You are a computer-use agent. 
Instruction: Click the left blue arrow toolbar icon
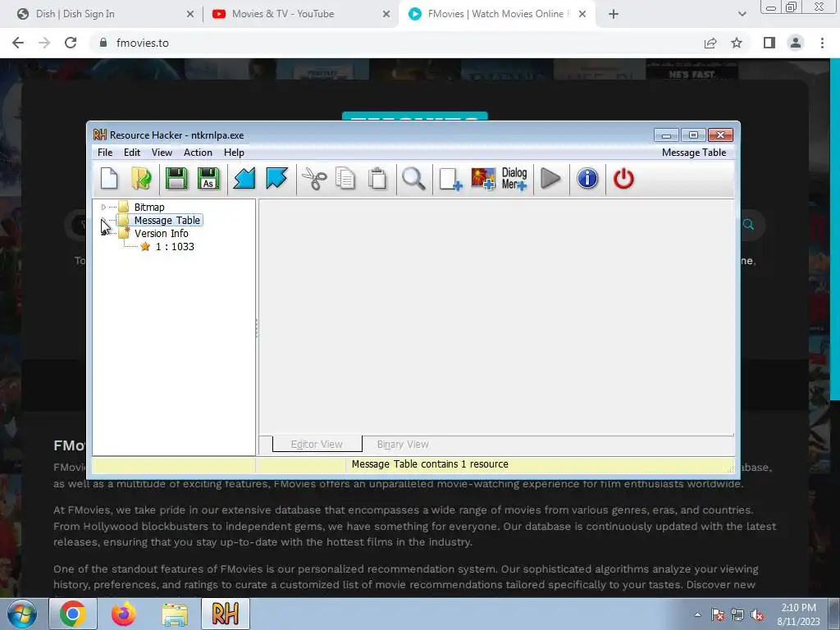pyautogui.click(x=244, y=178)
